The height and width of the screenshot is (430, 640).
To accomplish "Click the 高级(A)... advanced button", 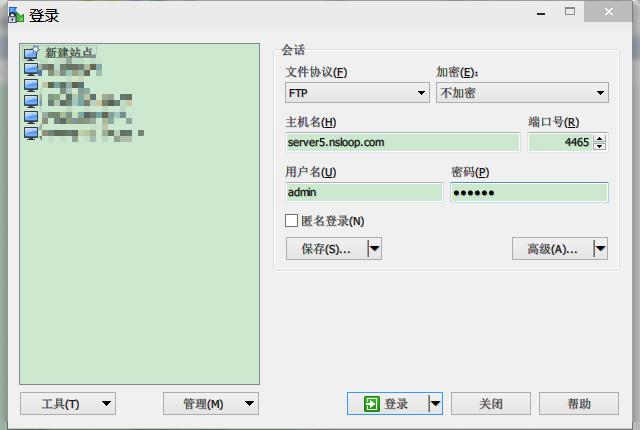I will [552, 249].
